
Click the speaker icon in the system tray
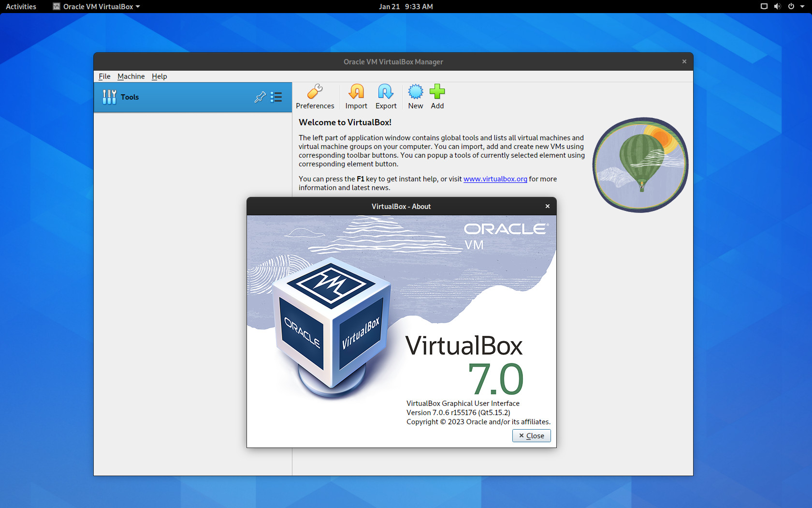point(776,6)
